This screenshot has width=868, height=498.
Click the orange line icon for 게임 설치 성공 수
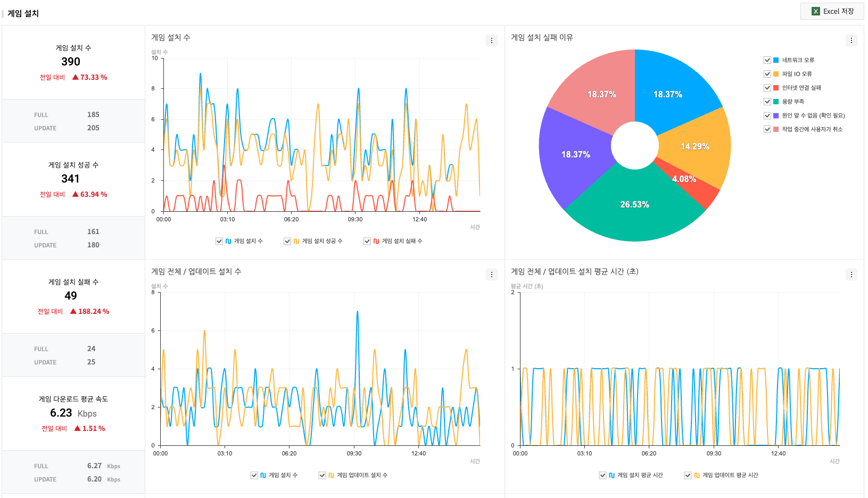(296, 241)
